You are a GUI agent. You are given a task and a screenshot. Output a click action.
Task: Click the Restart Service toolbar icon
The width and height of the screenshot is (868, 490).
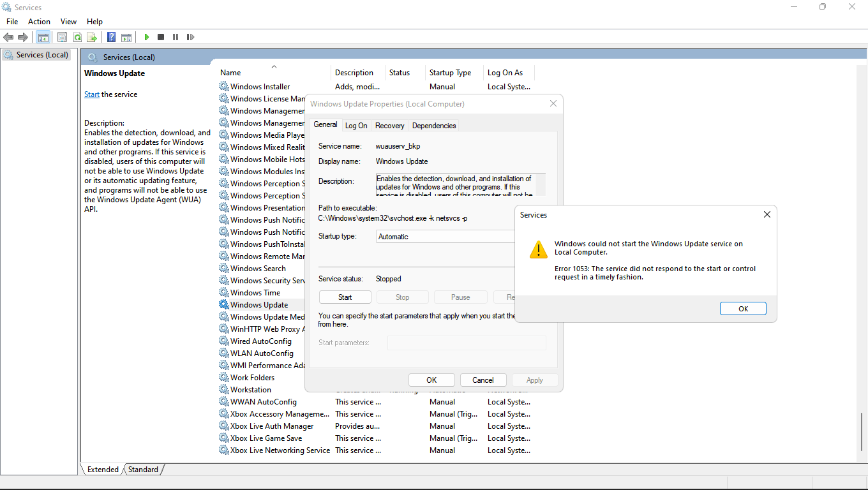(x=190, y=37)
